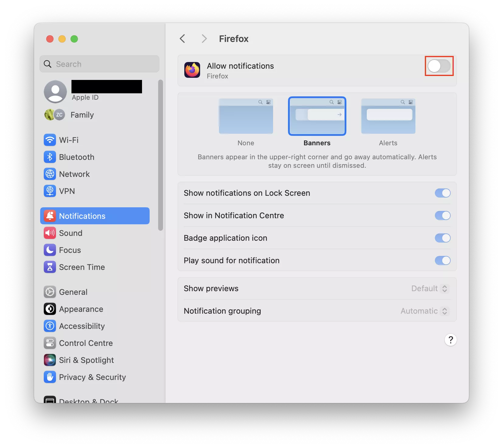Click the Siri & Spotlight icon
503x448 pixels.
[50, 360]
